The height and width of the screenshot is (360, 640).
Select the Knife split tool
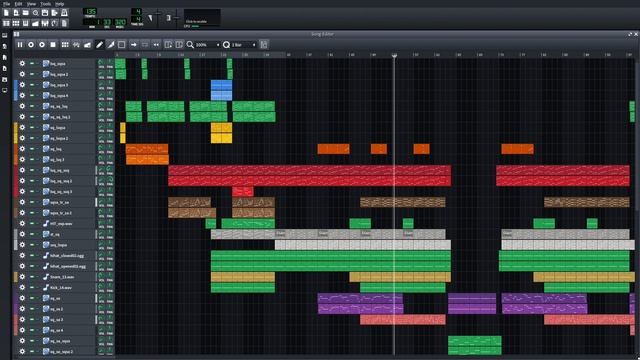[110, 44]
